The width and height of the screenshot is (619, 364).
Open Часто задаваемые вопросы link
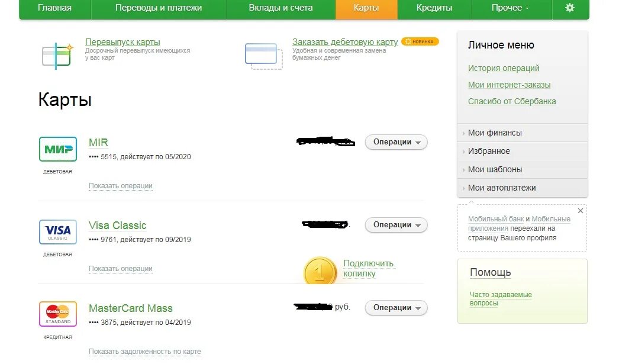[x=501, y=299]
